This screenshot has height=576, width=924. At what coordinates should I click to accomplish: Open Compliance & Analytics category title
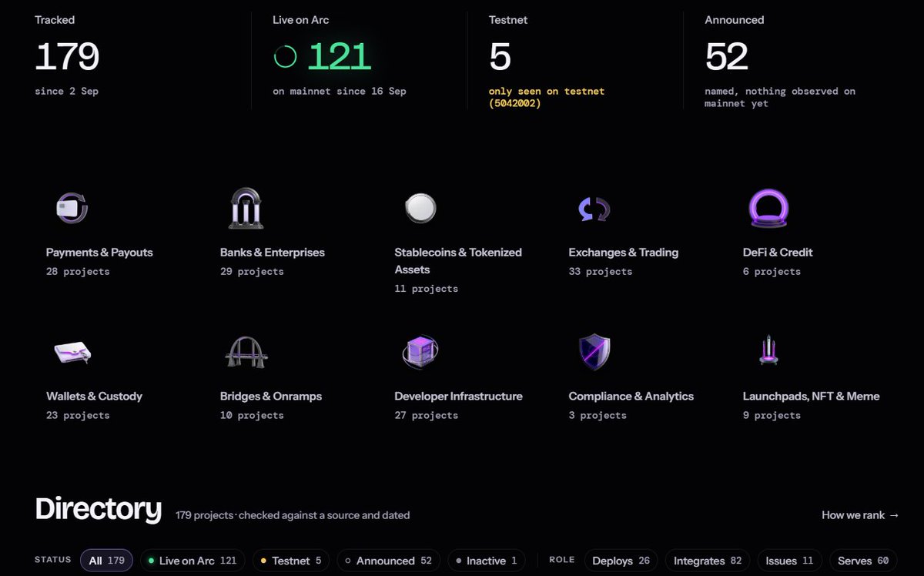(x=631, y=397)
